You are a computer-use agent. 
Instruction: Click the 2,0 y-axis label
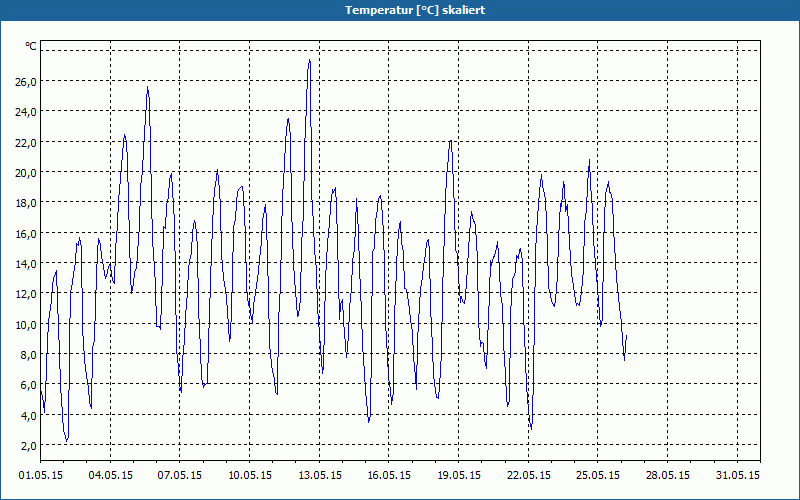[x=29, y=445]
